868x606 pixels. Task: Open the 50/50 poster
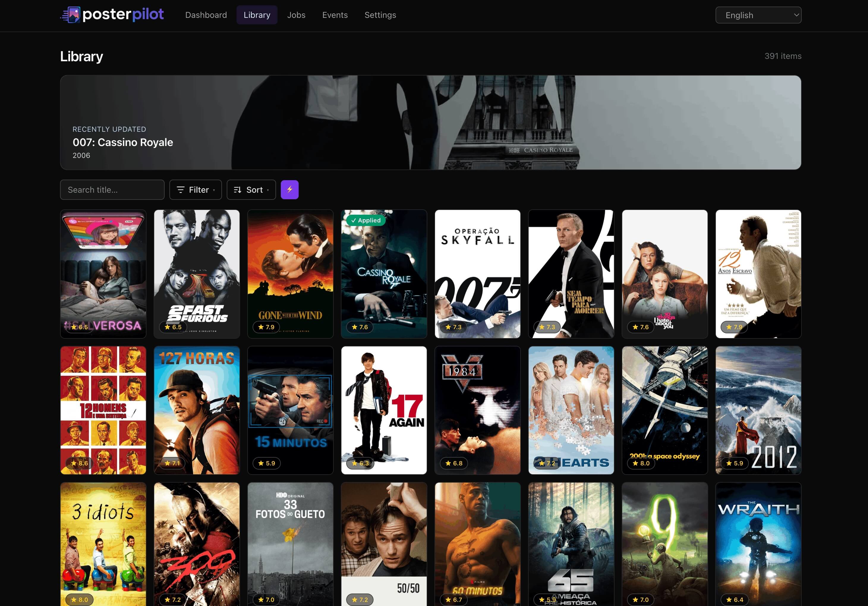coord(384,544)
